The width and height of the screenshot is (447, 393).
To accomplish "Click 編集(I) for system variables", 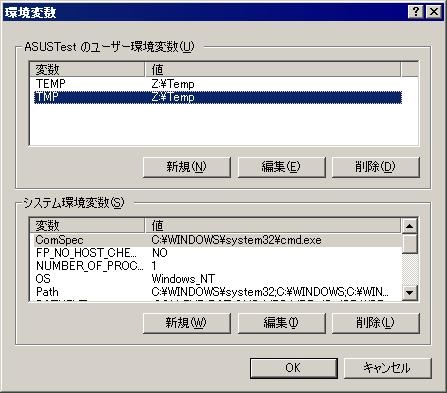I will 281,323.
